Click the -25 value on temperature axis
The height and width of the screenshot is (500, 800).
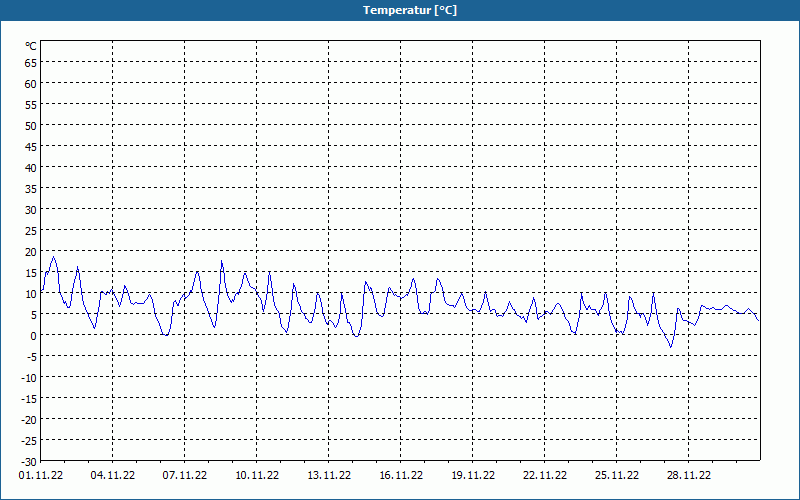coord(29,441)
